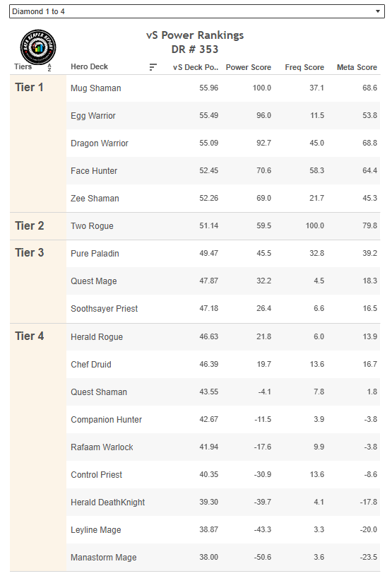Click the vS Power Rankings title
The image size is (392, 576).
195,35
